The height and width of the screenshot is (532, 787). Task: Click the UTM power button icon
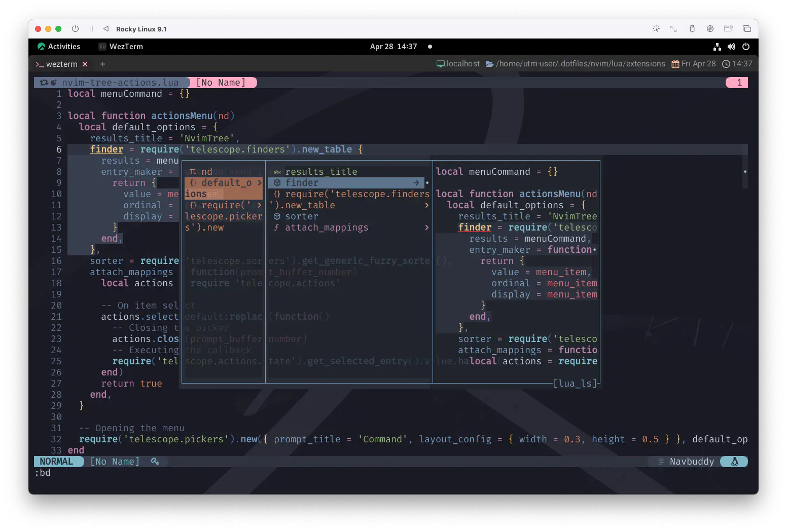click(x=76, y=29)
